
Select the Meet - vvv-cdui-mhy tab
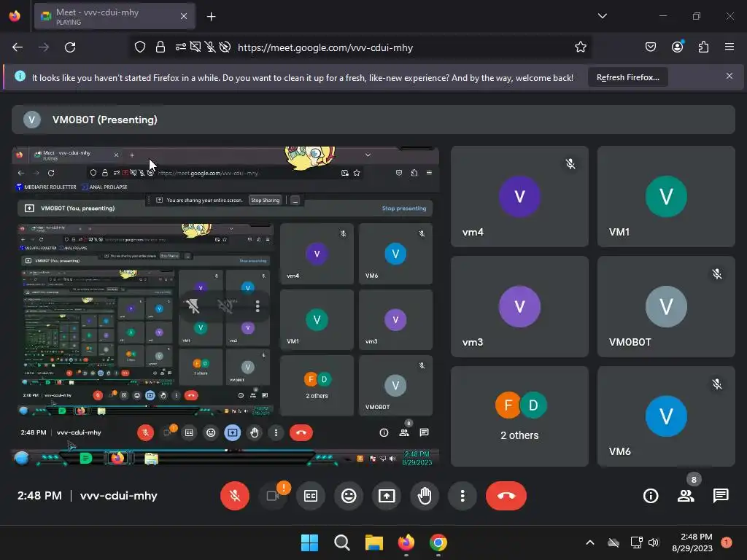click(115, 16)
